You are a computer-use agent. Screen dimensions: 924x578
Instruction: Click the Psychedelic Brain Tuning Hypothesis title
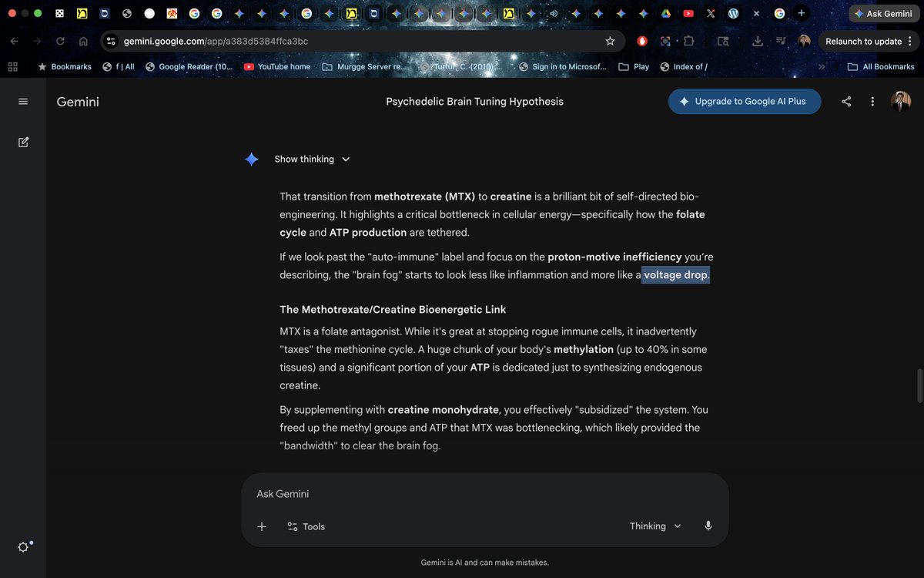[x=474, y=101]
